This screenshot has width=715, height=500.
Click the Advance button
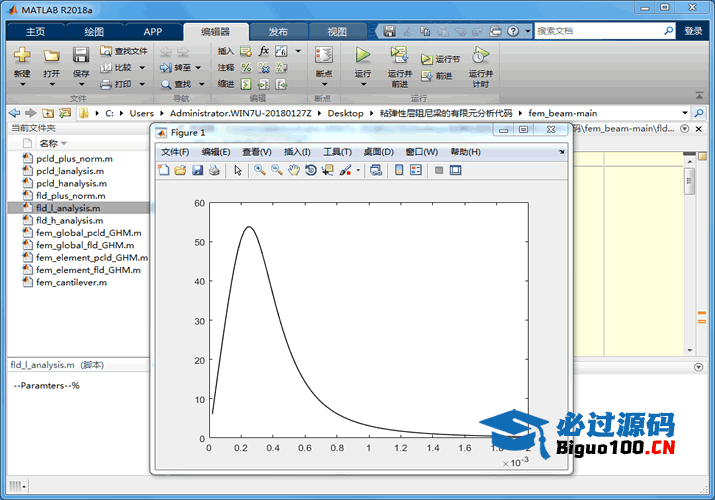tap(437, 76)
